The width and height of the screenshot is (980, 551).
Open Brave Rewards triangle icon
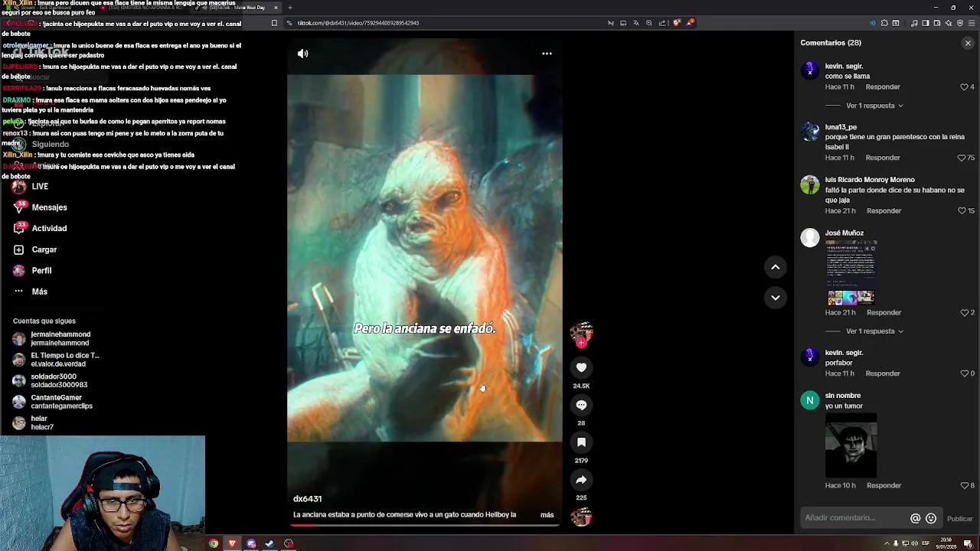690,23
